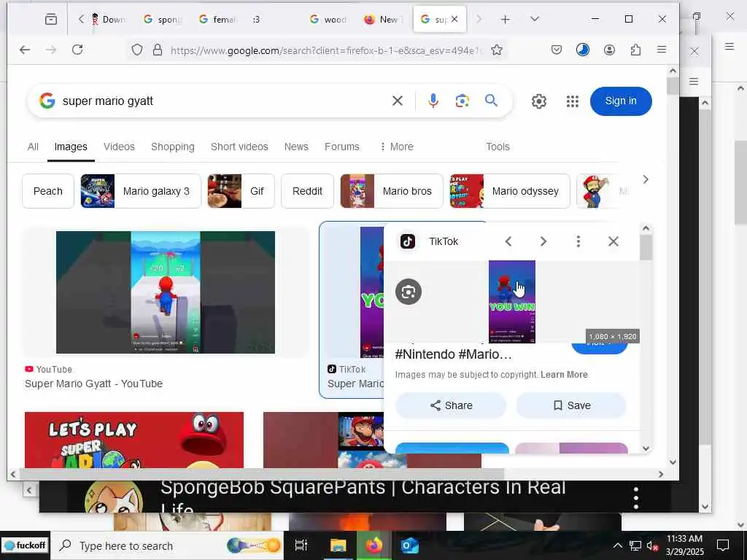The image size is (747, 560).
Task: Click the page horizontal scrollbar
Action: 261,474
